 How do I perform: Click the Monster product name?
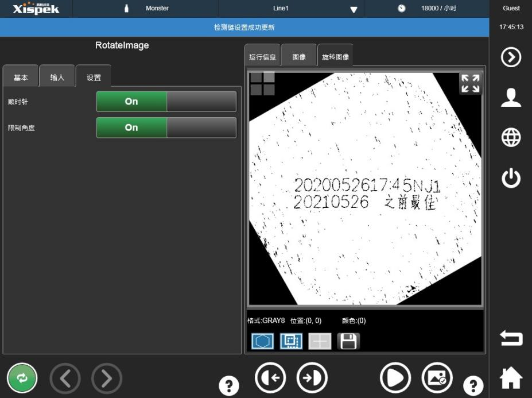(157, 8)
